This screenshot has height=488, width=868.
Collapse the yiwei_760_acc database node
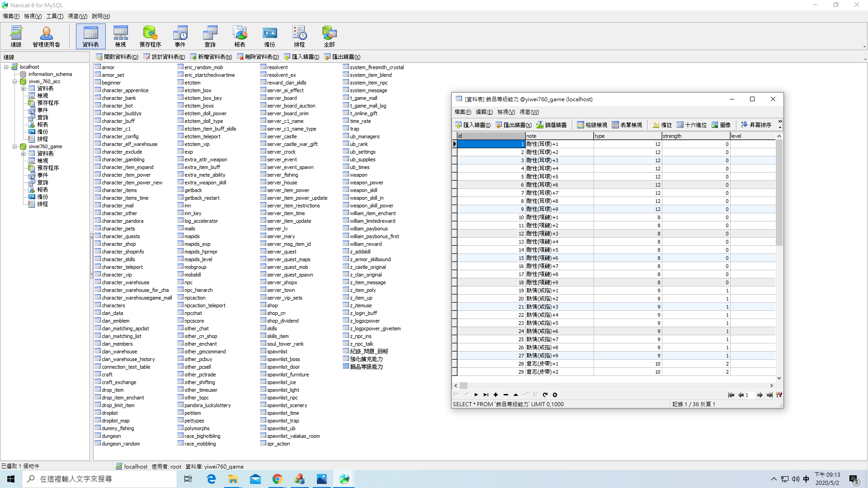coord(15,82)
